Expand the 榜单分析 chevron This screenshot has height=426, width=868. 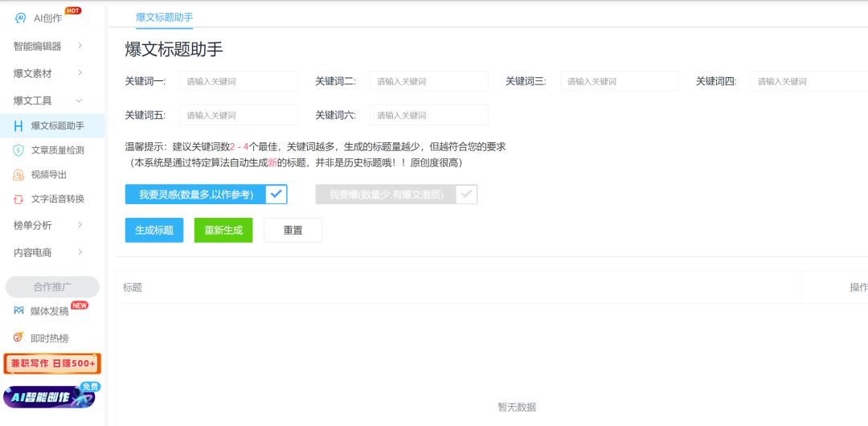pos(80,224)
